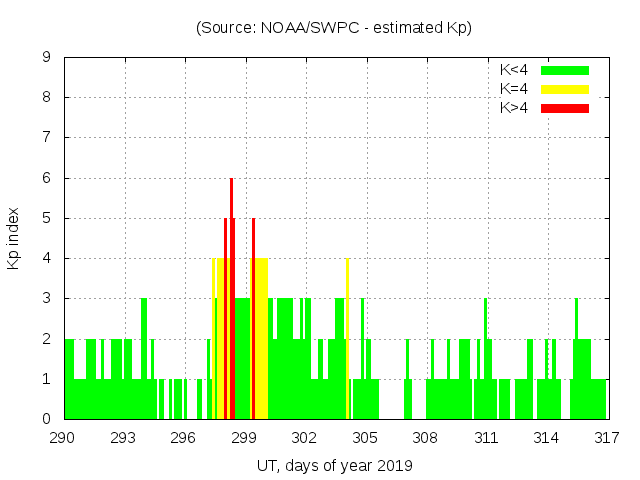The image size is (640, 480).
Task: Select the tallest red bar reaching Kp 6
Action: click(231, 300)
